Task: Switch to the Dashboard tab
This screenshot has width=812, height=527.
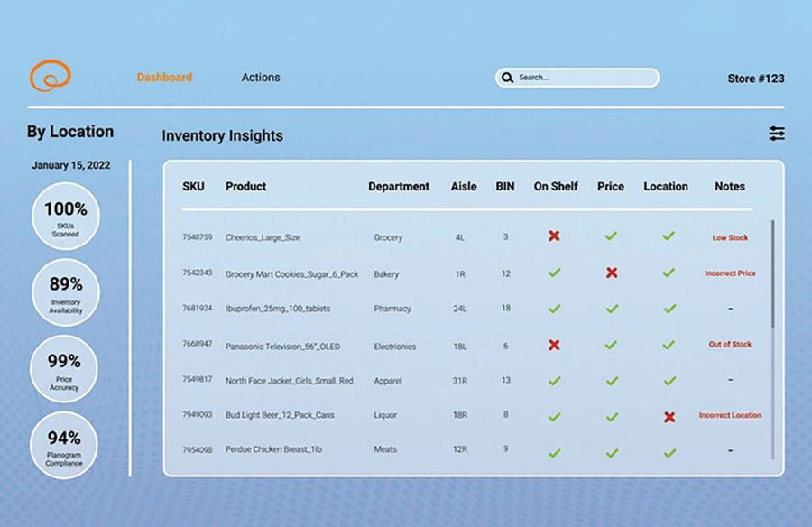Action: pyautogui.click(x=164, y=78)
